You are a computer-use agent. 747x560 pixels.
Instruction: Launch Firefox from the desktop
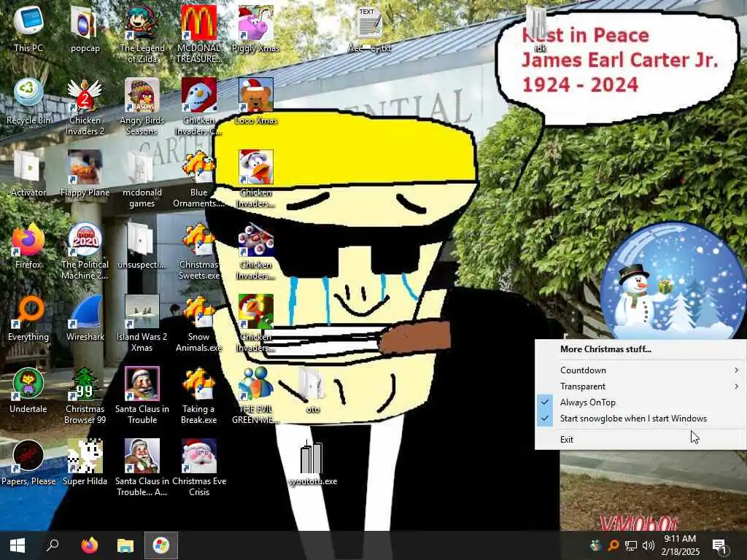[28, 246]
